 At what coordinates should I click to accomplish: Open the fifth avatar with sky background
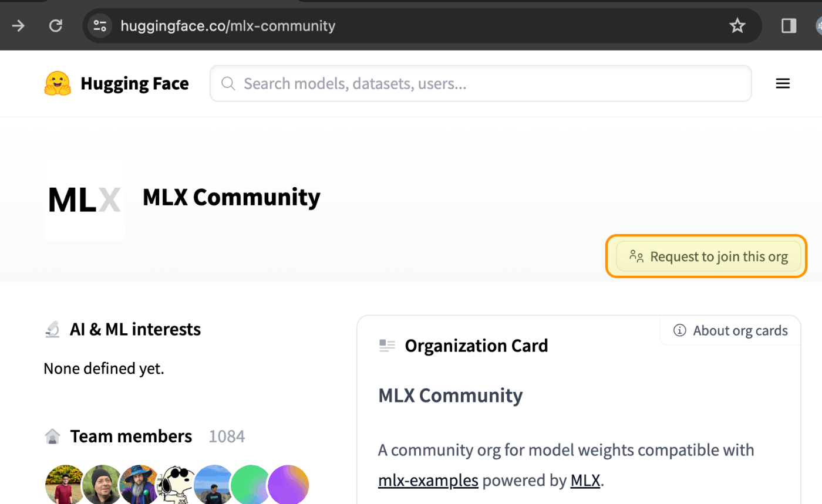(x=213, y=485)
